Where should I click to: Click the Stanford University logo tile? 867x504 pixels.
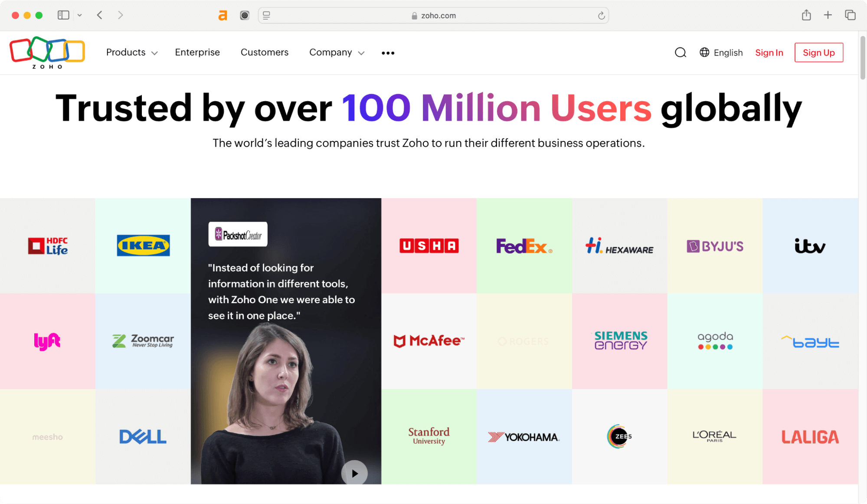coord(429,437)
